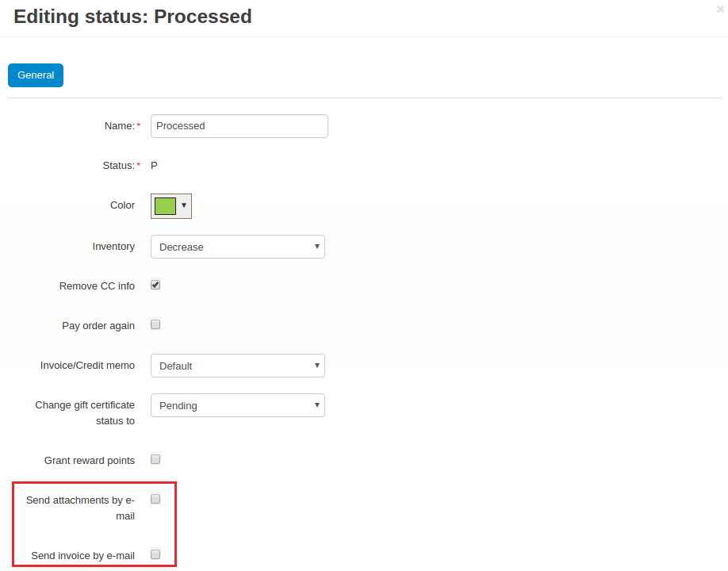Enable the Pay order again checkbox
This screenshot has width=728, height=571.
click(x=155, y=324)
